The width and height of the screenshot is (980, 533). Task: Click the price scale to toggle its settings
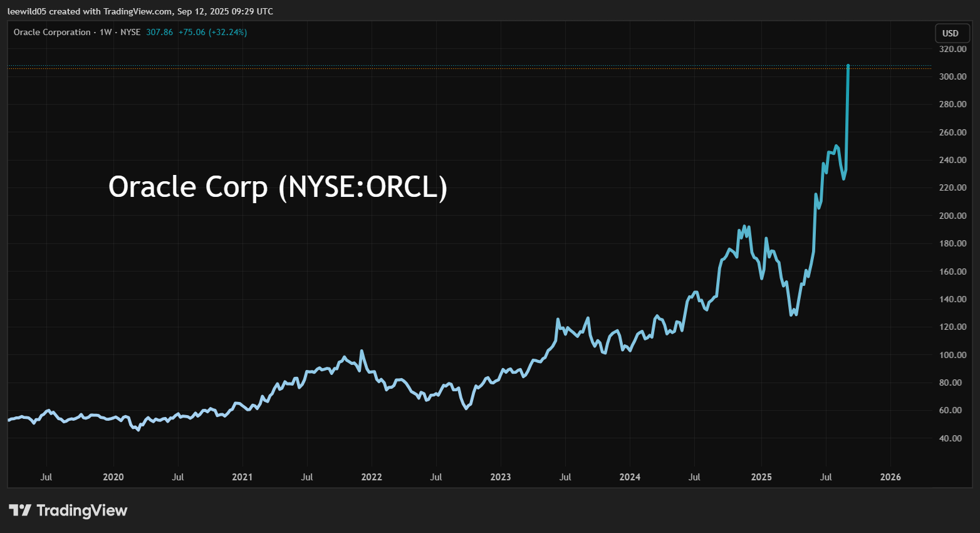pyautogui.click(x=952, y=251)
